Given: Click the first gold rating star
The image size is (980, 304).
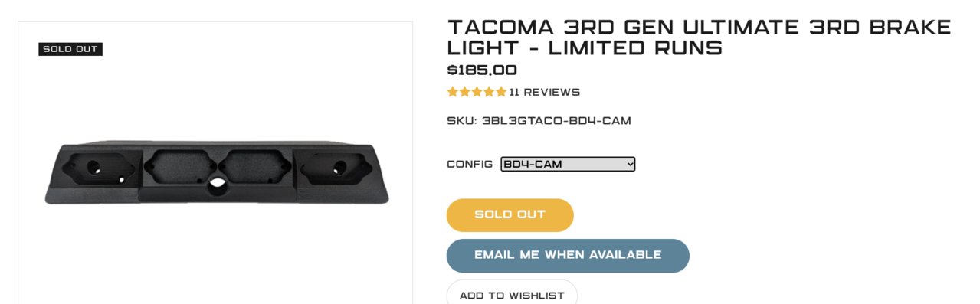Looking at the screenshot, I should [x=453, y=92].
